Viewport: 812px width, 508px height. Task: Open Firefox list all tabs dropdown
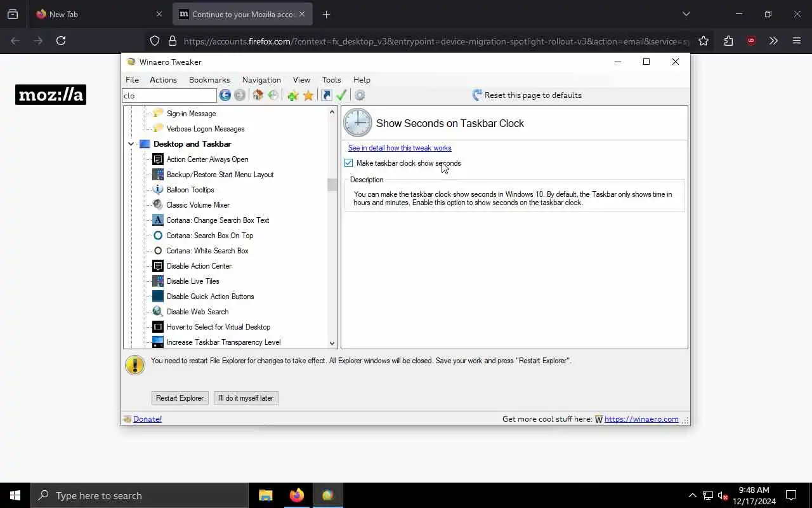[x=686, y=14]
